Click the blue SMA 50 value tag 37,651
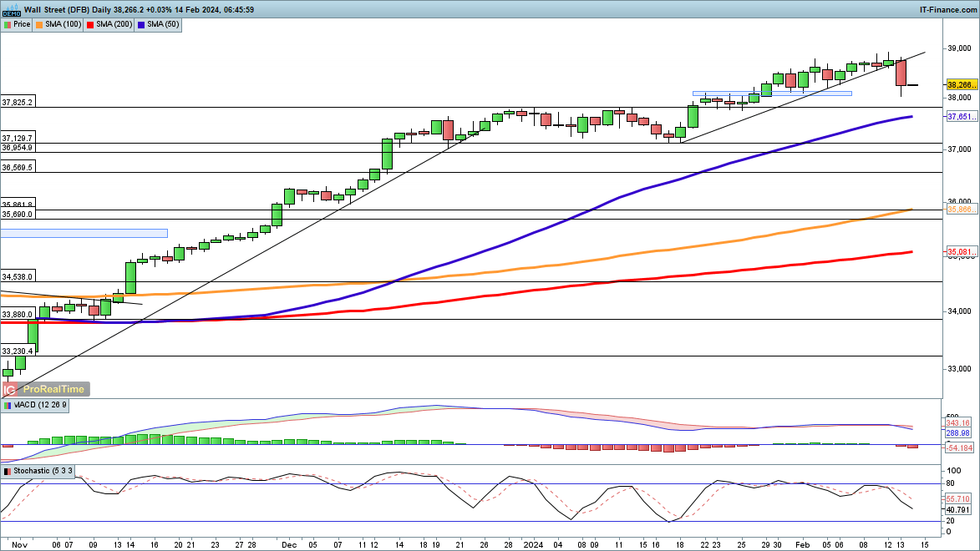 click(962, 117)
